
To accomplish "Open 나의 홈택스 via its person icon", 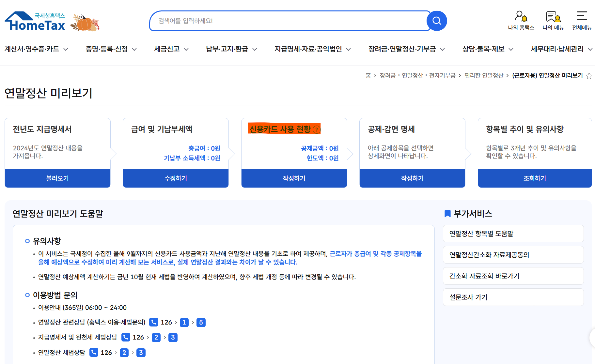I will click(x=520, y=16).
